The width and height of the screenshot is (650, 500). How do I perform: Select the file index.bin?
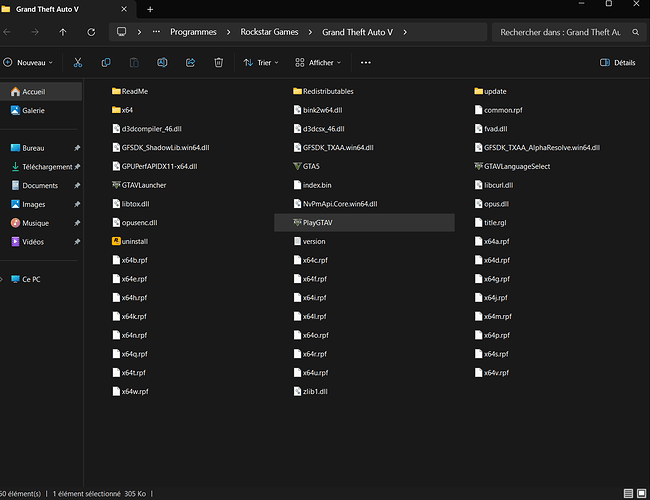click(x=312, y=185)
